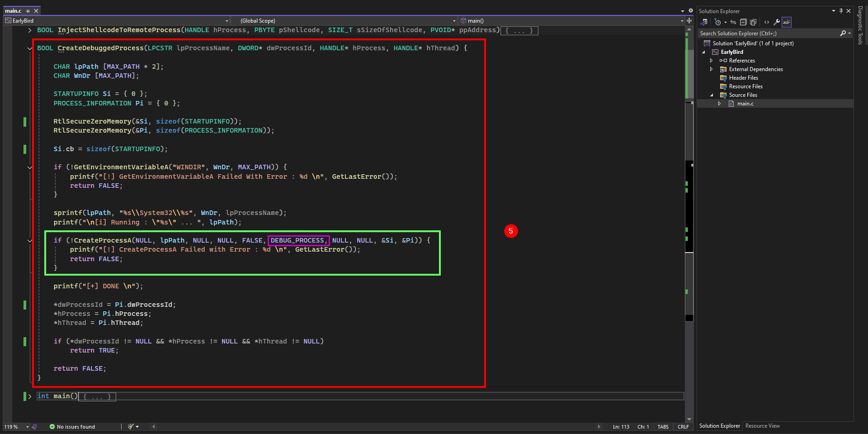
Task: Open the Diagnostic Tools side tab
Action: (860, 25)
